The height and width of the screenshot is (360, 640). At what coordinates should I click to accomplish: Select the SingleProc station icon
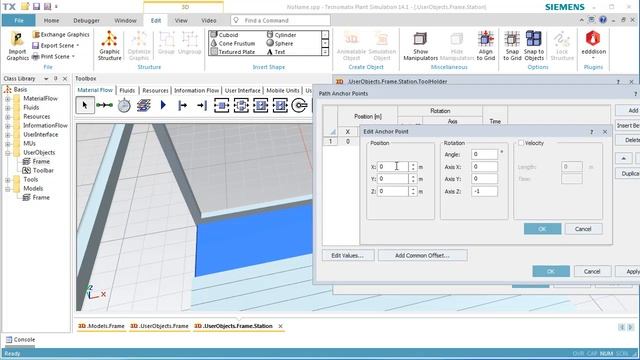point(222,105)
